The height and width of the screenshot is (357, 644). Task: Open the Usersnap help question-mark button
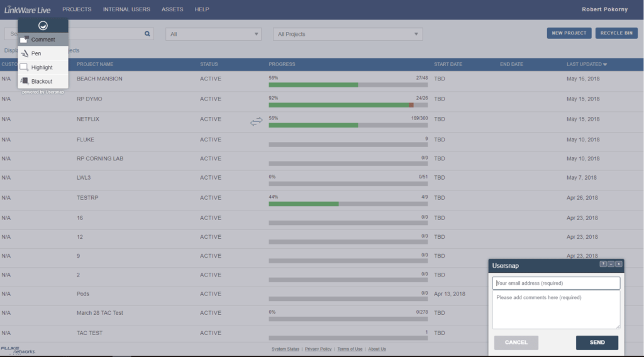(603, 265)
